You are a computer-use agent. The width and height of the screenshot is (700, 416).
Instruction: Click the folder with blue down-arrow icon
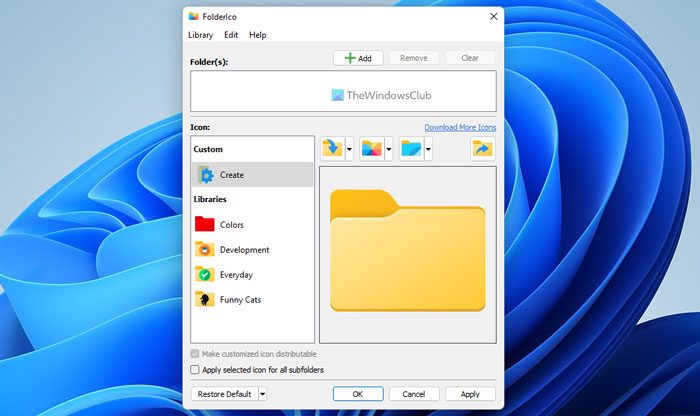pos(332,148)
